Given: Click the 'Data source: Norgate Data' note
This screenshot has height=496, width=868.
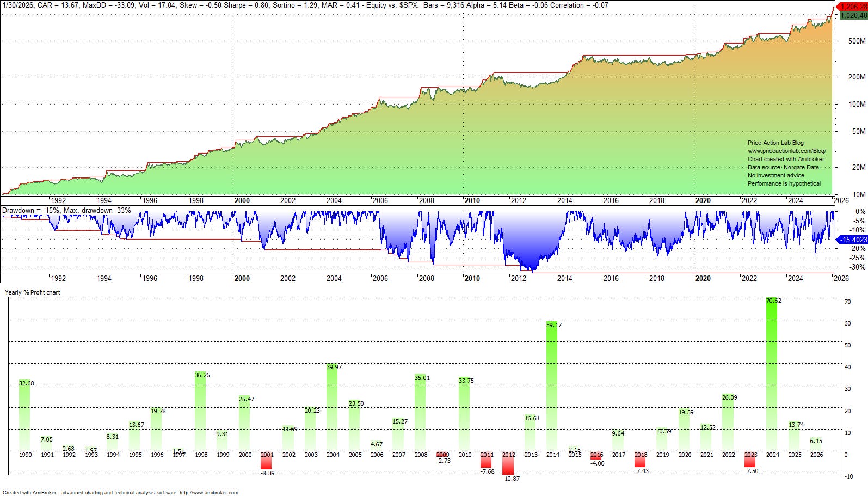Looking at the screenshot, I should [x=783, y=167].
